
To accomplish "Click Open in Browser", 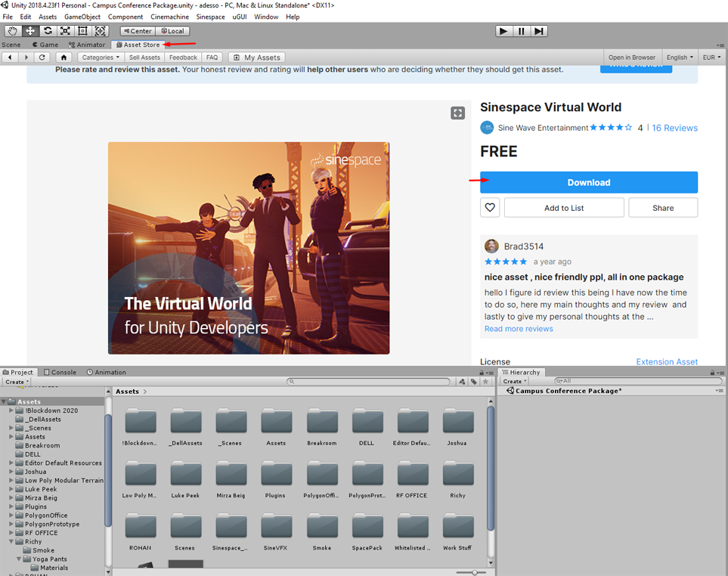I will click(632, 57).
